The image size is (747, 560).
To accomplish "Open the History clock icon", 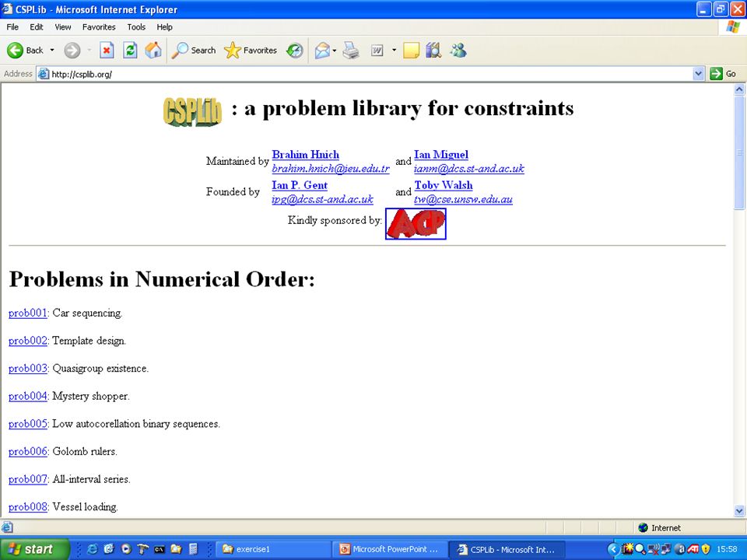I will point(295,50).
